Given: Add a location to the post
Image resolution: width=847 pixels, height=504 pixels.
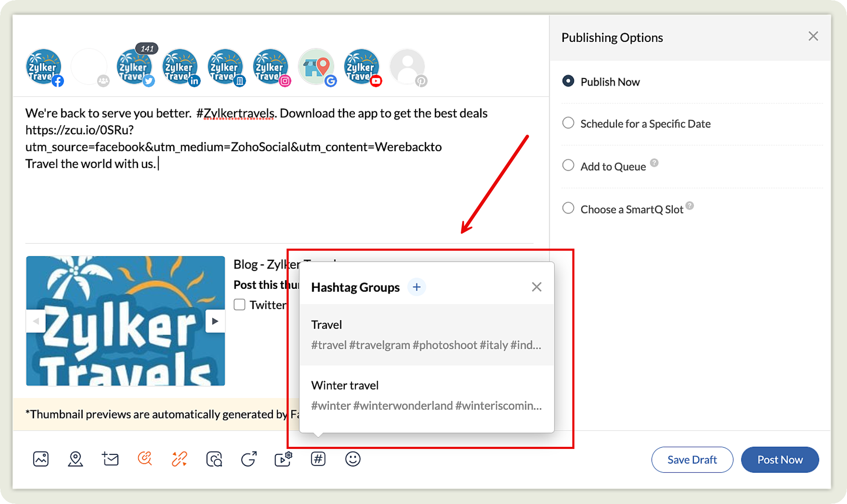Looking at the screenshot, I should click(x=76, y=459).
